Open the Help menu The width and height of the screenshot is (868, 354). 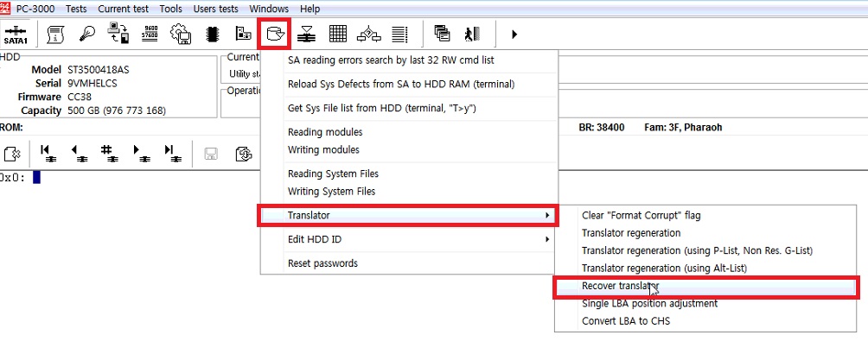click(x=310, y=9)
